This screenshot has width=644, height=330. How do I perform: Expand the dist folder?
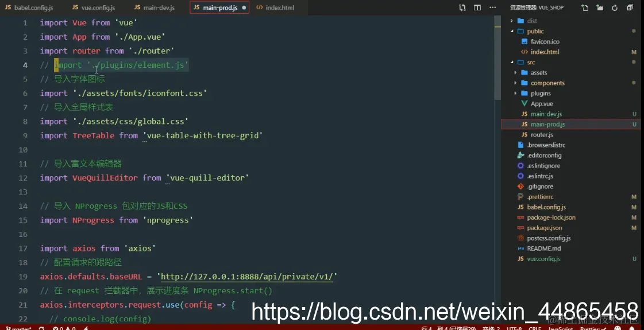[512, 21]
